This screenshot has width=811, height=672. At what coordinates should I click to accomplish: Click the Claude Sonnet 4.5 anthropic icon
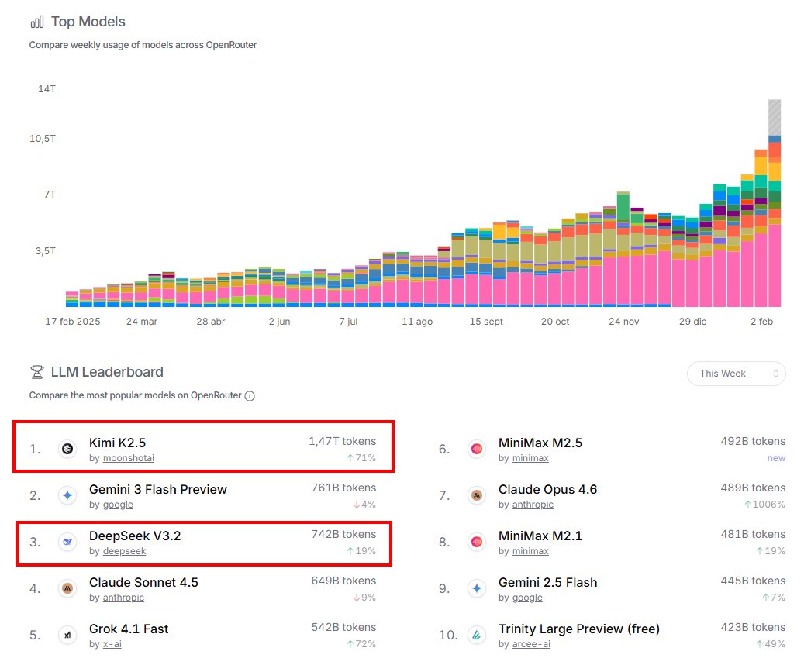(67, 588)
